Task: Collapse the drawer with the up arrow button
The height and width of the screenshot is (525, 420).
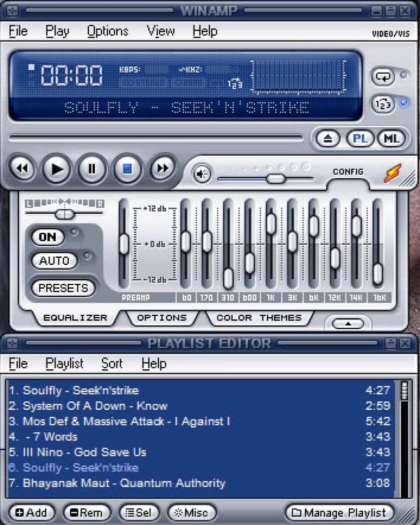Action: click(348, 324)
